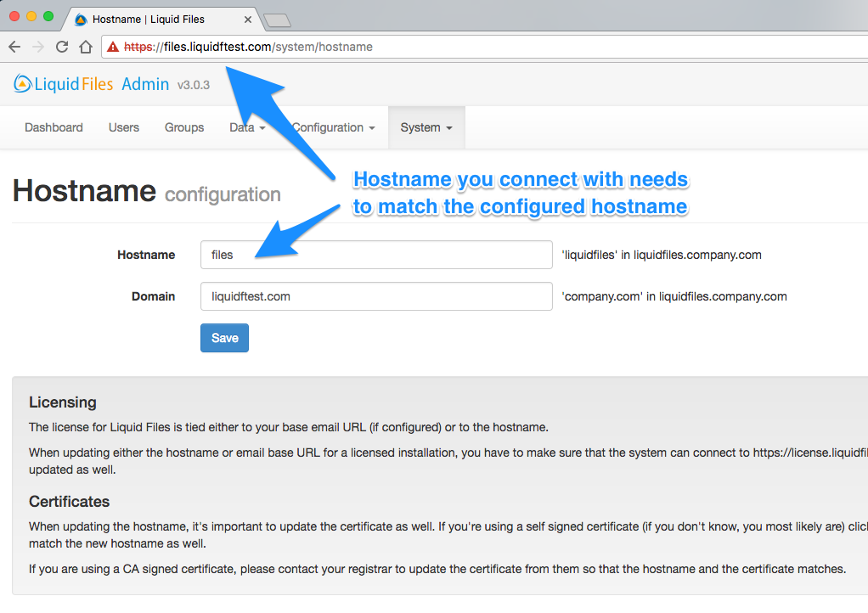This screenshot has height=613, width=868.
Task: Open the Configuration dropdown menu
Action: tap(333, 127)
